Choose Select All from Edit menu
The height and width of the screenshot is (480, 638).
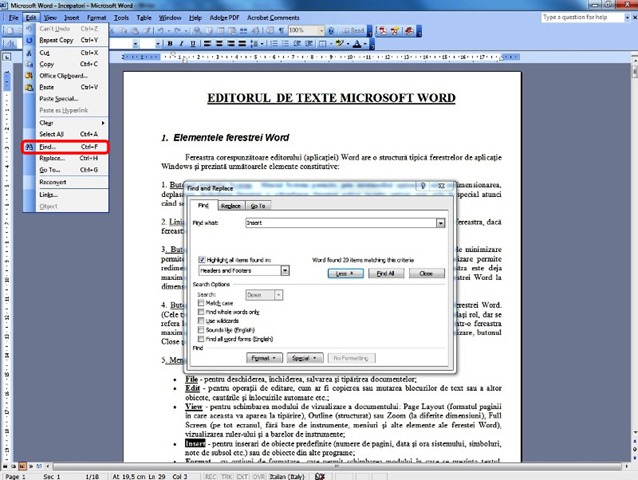[x=66, y=134]
